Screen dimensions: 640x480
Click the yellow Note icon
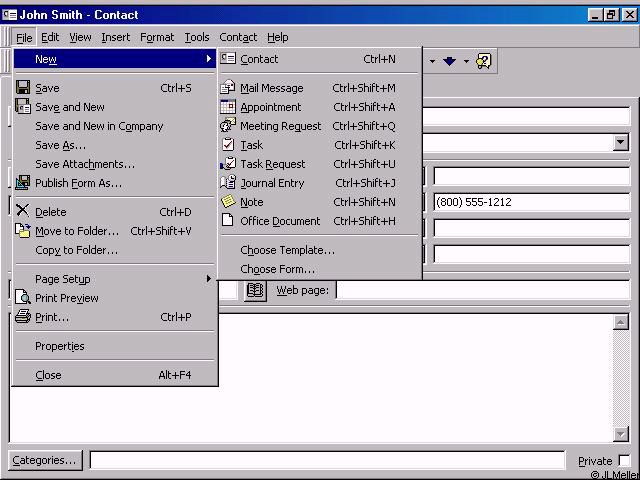coord(228,201)
